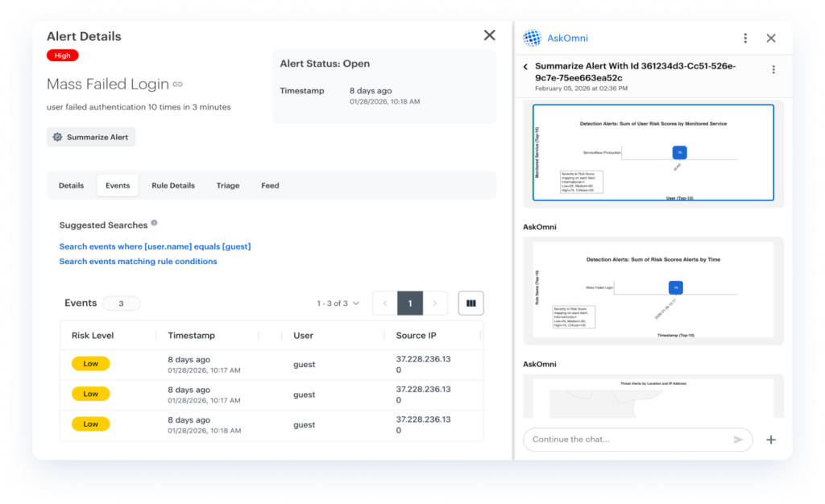Open the column layout selector icon
Image resolution: width=825 pixels, height=504 pixels.
click(471, 304)
